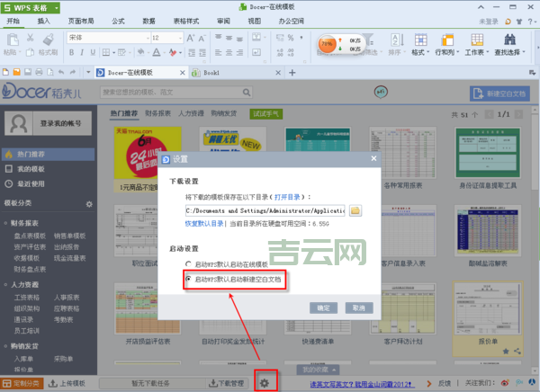This screenshot has height=392, width=540.
Task: Toggle underline formatting
Action: [x=93, y=52]
